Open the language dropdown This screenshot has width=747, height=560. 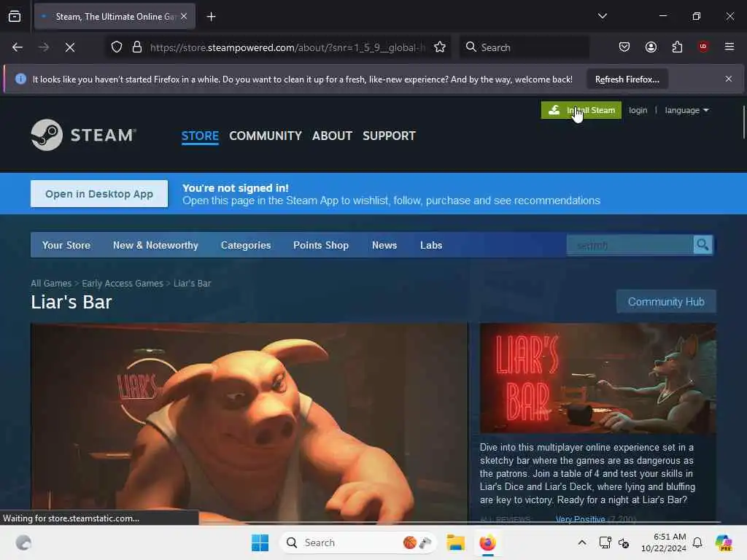click(686, 110)
